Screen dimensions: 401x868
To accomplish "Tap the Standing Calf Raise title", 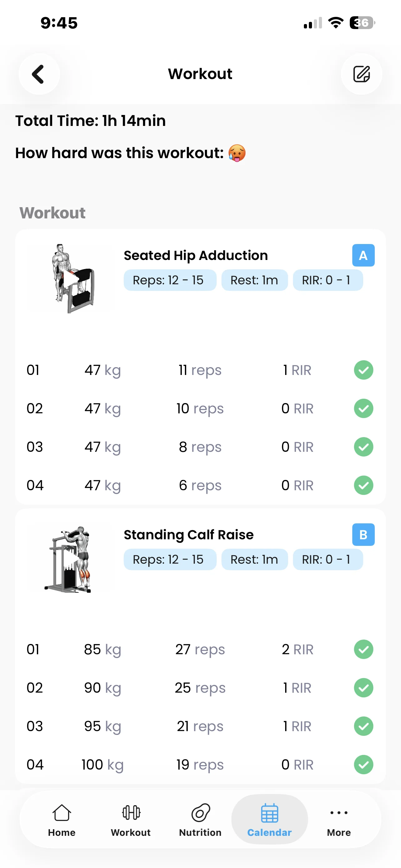I will click(189, 535).
